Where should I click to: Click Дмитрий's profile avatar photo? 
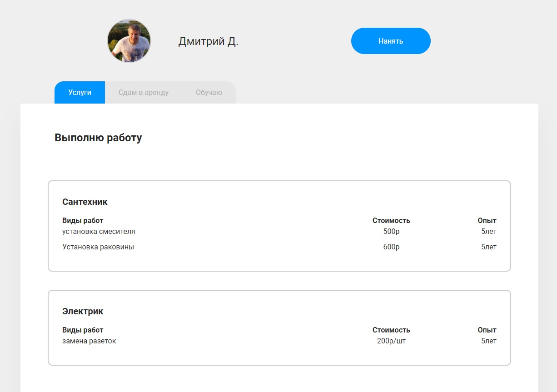pyautogui.click(x=129, y=41)
